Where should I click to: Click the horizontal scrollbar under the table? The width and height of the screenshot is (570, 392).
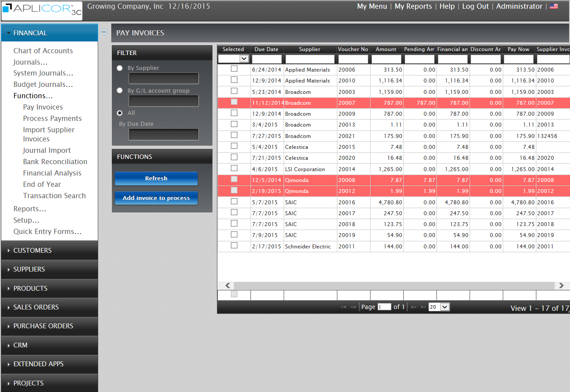(393, 285)
